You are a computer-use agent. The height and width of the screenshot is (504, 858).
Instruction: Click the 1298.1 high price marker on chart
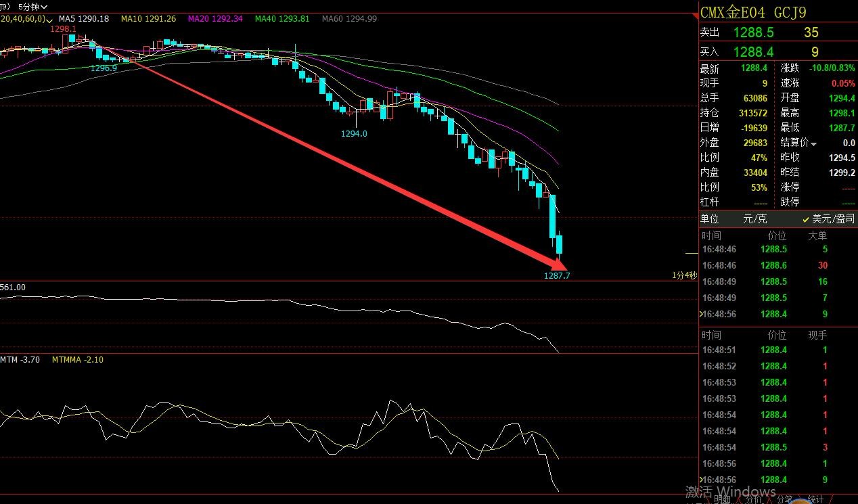tap(62, 30)
